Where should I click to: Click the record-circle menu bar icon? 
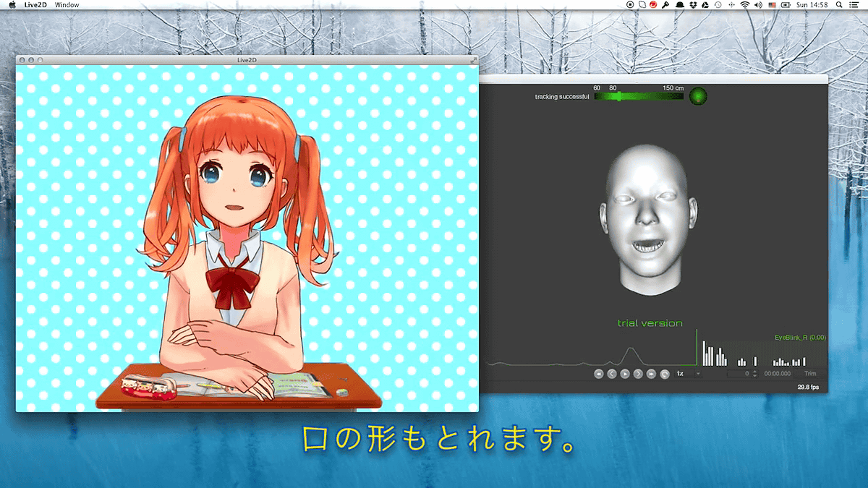click(x=630, y=5)
